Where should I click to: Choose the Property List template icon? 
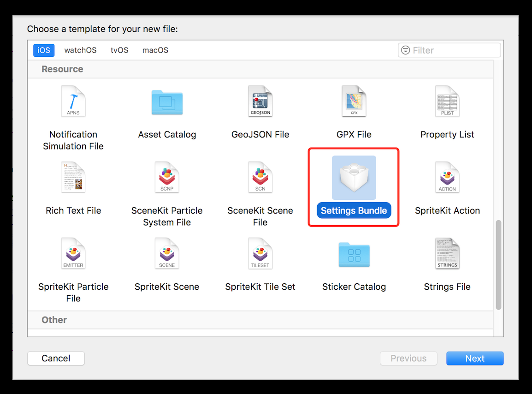click(x=447, y=101)
